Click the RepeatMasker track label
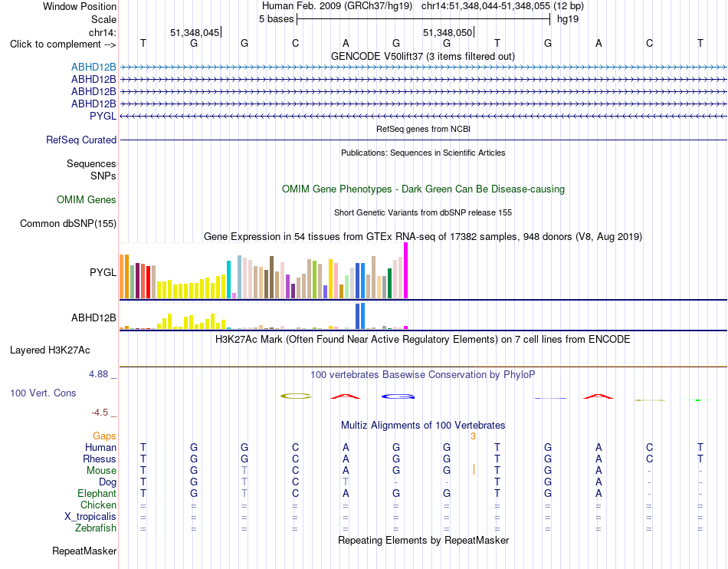 pos(84,551)
